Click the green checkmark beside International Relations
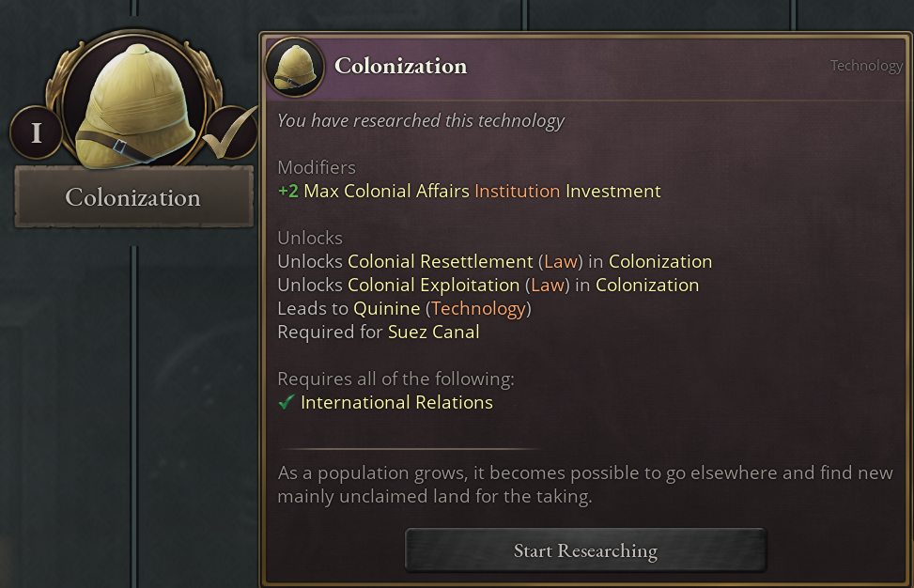The height and width of the screenshot is (588, 914). (287, 403)
